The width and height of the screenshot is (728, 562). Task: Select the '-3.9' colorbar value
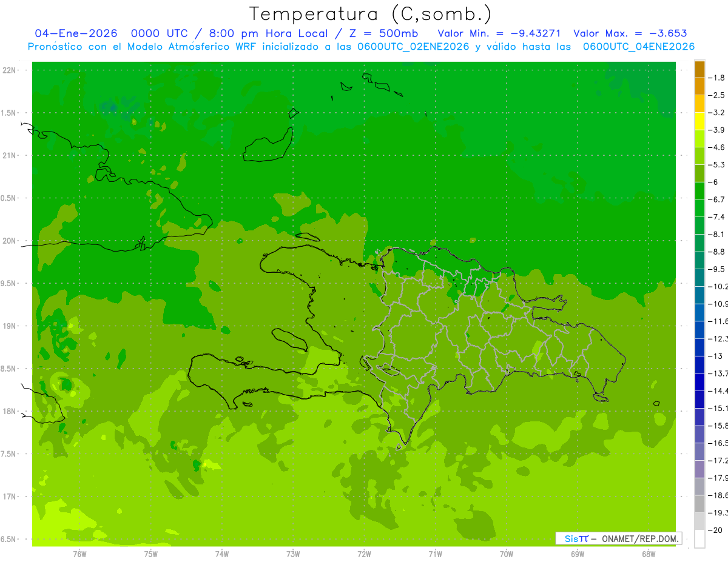[716, 130]
